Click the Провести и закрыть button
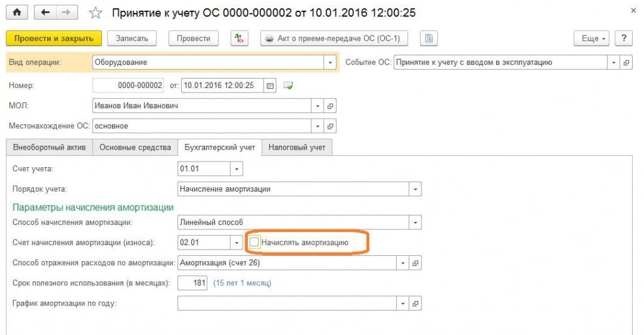This screenshot has width=644, height=335. pos(53,38)
